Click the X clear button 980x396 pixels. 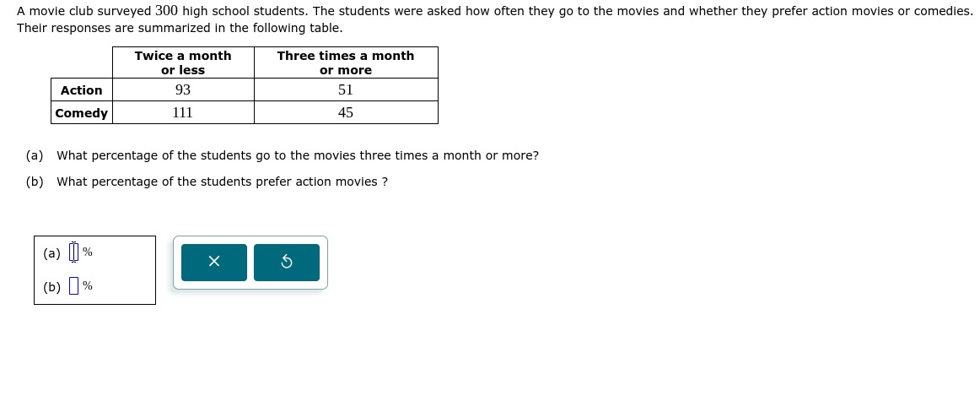click(x=213, y=262)
